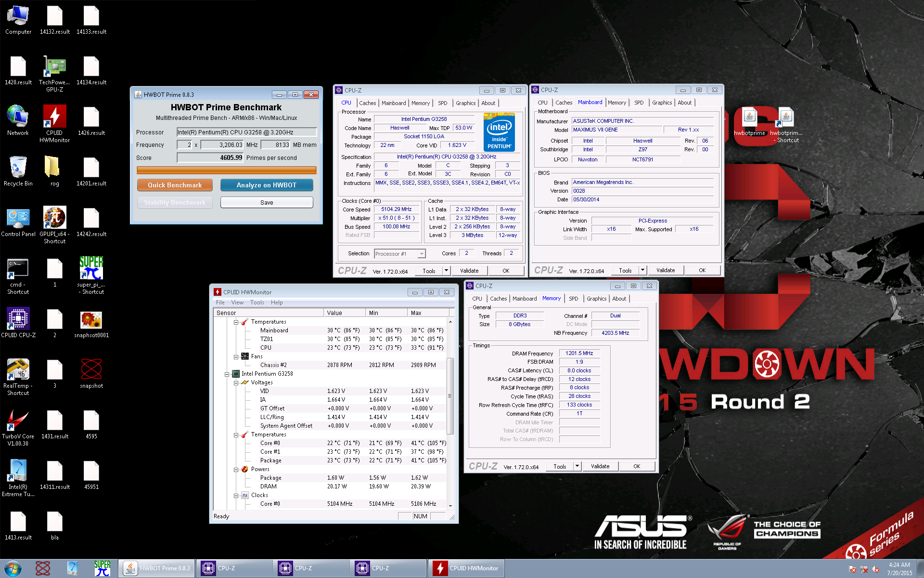Open 14132.result file icon

pyautogui.click(x=55, y=20)
